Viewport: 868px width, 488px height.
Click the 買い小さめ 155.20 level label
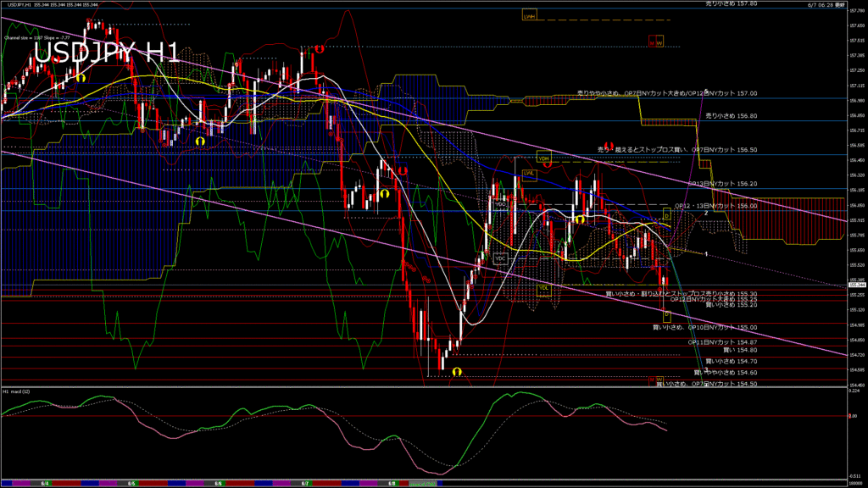[731, 305]
